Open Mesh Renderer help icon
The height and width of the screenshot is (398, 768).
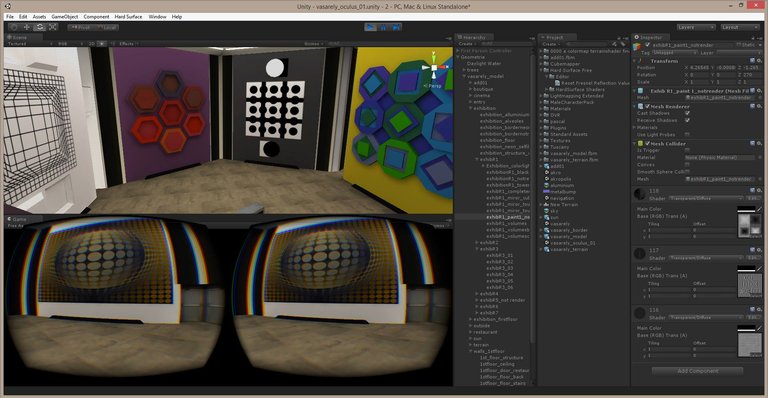752,106
